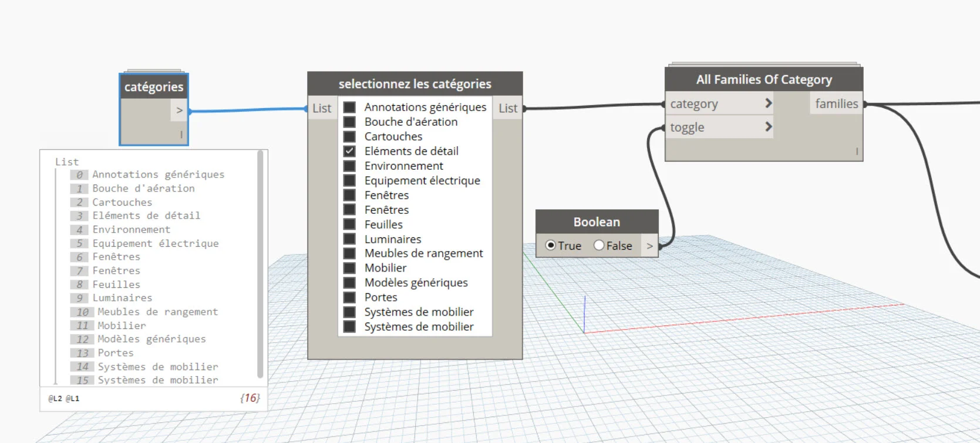The image size is (980, 443).
Task: Click the List input port of selection node
Action: (322, 108)
